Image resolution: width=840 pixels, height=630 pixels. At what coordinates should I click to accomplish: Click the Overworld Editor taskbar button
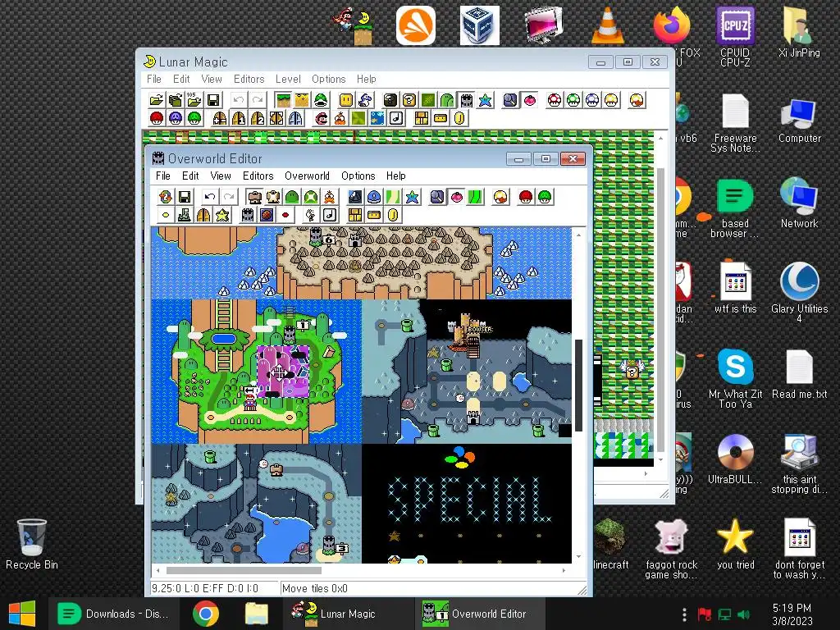478,614
